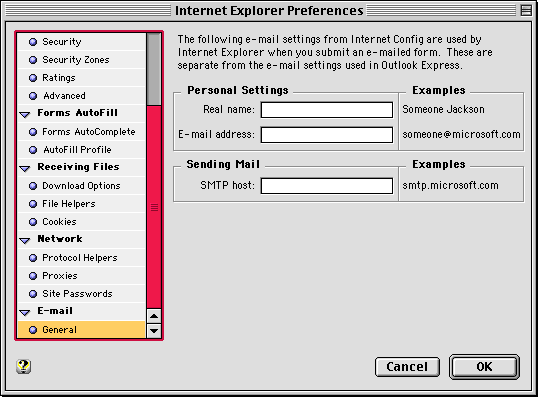Click the bullet icon beside Proxies
This screenshot has height=397, width=538.
33,276
